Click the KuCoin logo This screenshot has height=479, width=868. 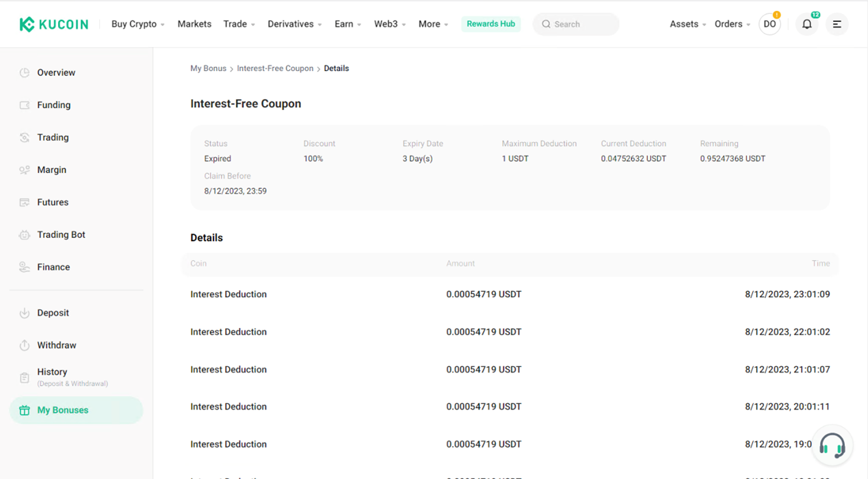pyautogui.click(x=54, y=25)
